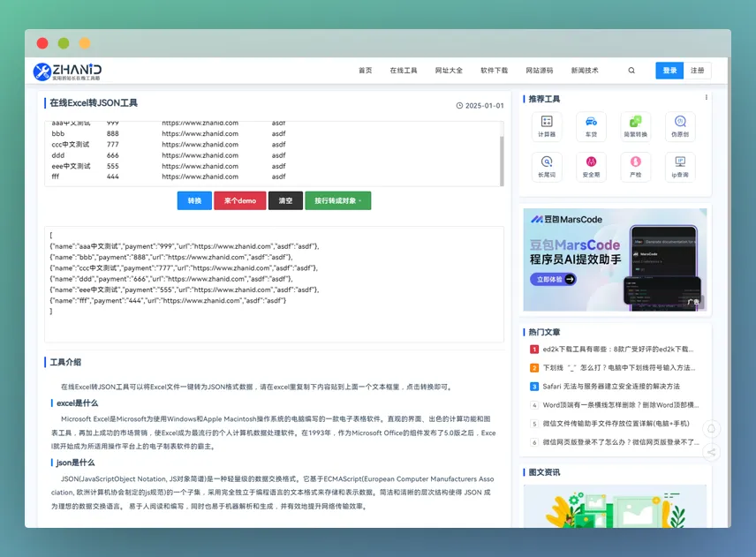The image size is (756, 557).
Task: Open the 长尾词 keyword tool
Action: (547, 166)
